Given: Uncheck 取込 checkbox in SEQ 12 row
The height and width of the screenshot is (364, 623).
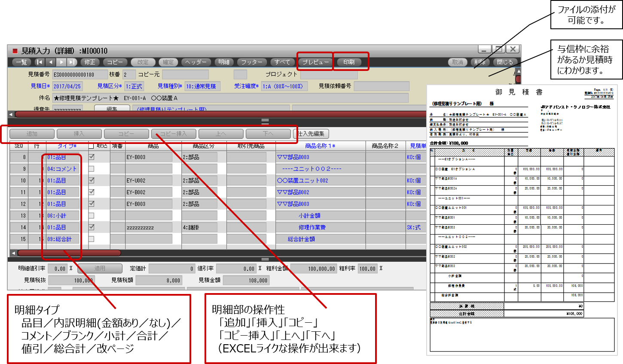Looking at the screenshot, I should pos(91,204).
